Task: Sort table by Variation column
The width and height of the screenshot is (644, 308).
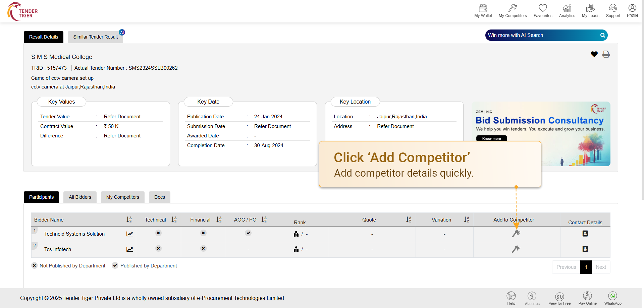Action: point(467,220)
